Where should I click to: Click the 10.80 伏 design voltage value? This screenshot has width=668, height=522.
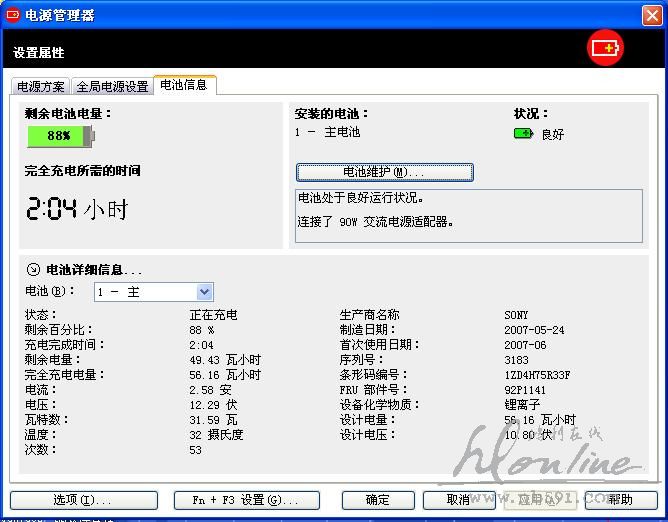coord(528,435)
